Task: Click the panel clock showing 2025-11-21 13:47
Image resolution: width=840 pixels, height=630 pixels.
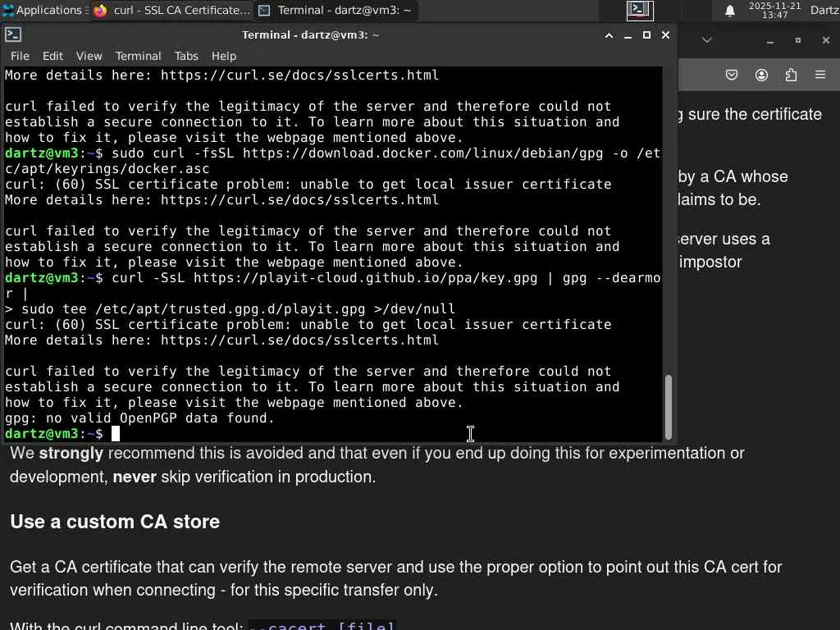Action: click(x=774, y=10)
